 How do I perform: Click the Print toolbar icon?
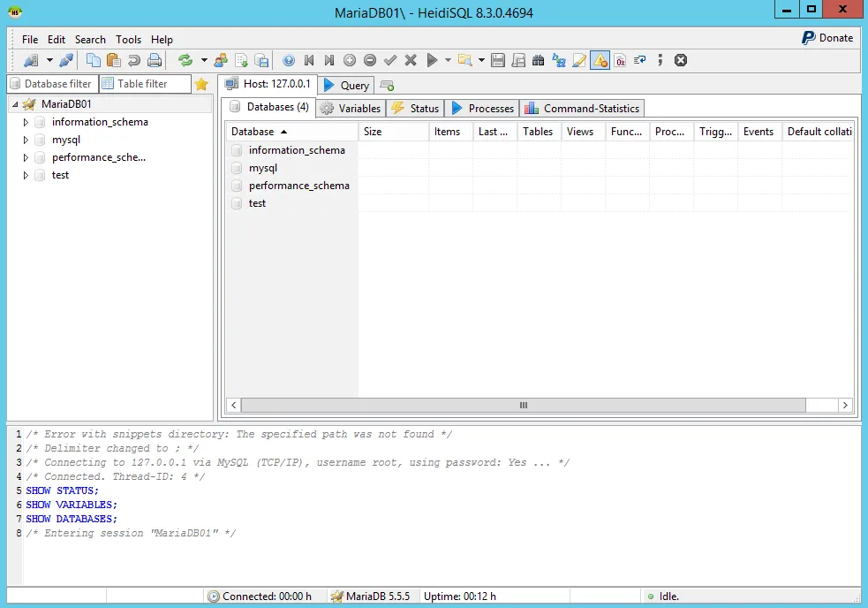[x=155, y=61]
